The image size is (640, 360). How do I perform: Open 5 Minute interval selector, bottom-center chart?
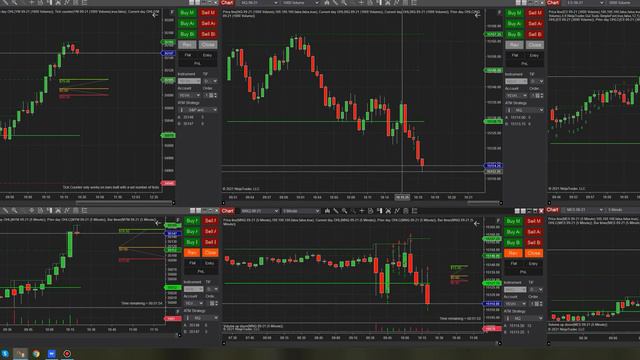point(301,211)
